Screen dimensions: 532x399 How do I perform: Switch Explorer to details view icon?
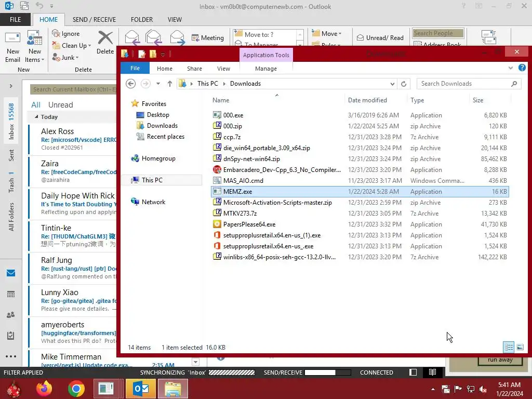click(509, 347)
